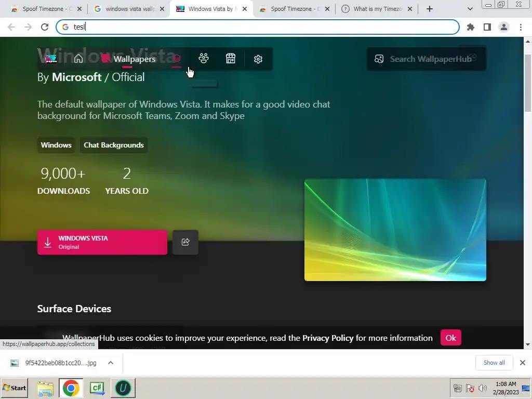Open the Chrome extensions puzzle icon

coord(471,27)
